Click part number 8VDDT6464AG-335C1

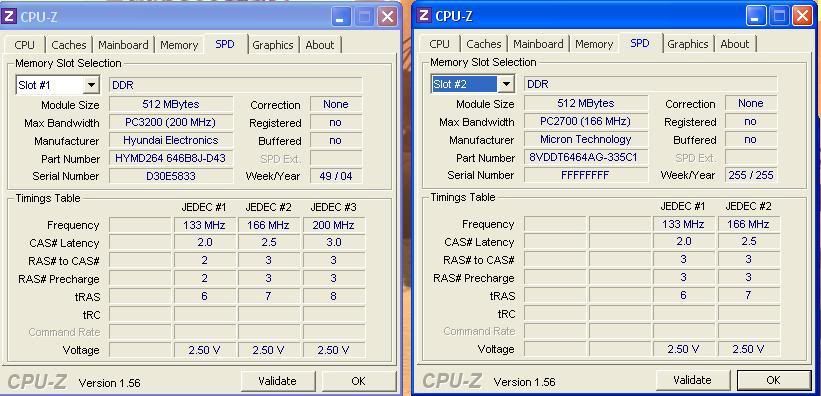[585, 157]
